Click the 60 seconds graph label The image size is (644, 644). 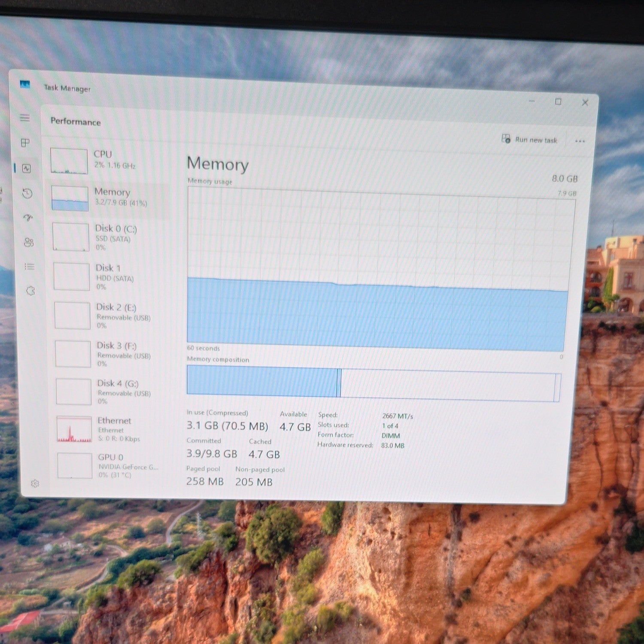pyautogui.click(x=203, y=348)
